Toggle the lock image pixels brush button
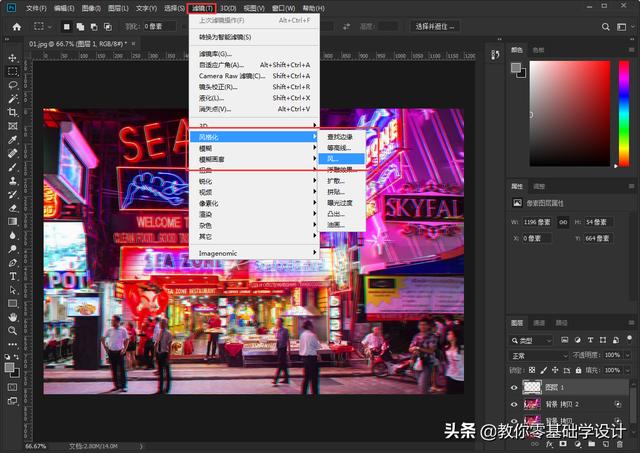The image size is (640, 453). tap(543, 370)
